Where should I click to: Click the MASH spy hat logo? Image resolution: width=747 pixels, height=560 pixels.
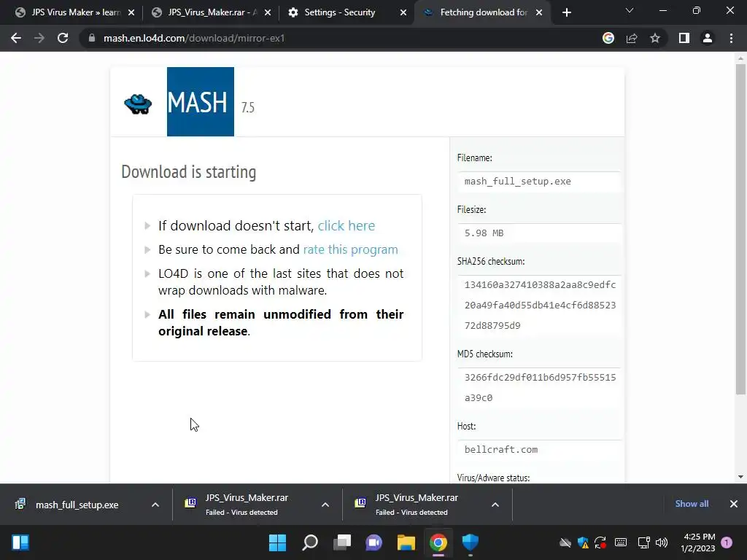click(138, 104)
